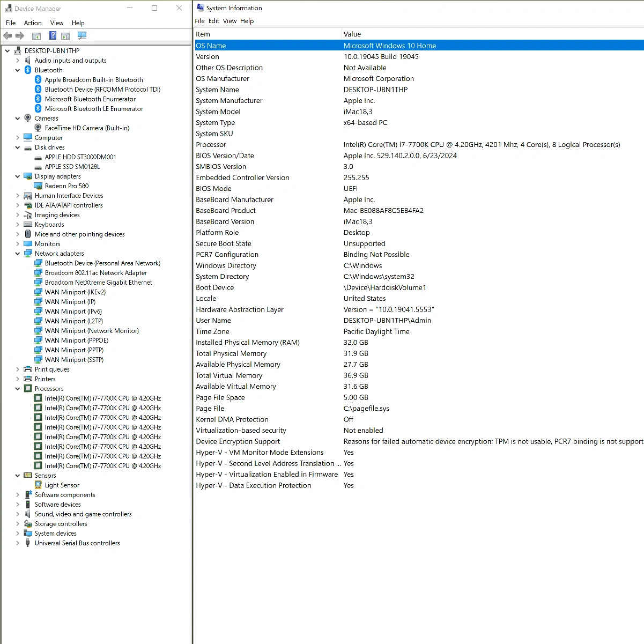Image resolution: width=644 pixels, height=644 pixels.
Task: Select the Processor row in System Information
Action: click(x=419, y=145)
